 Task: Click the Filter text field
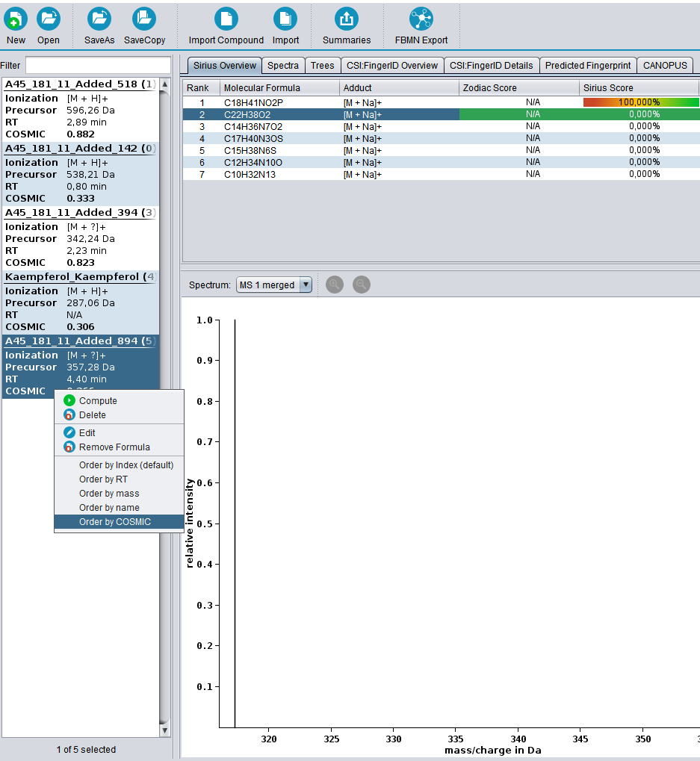98,66
